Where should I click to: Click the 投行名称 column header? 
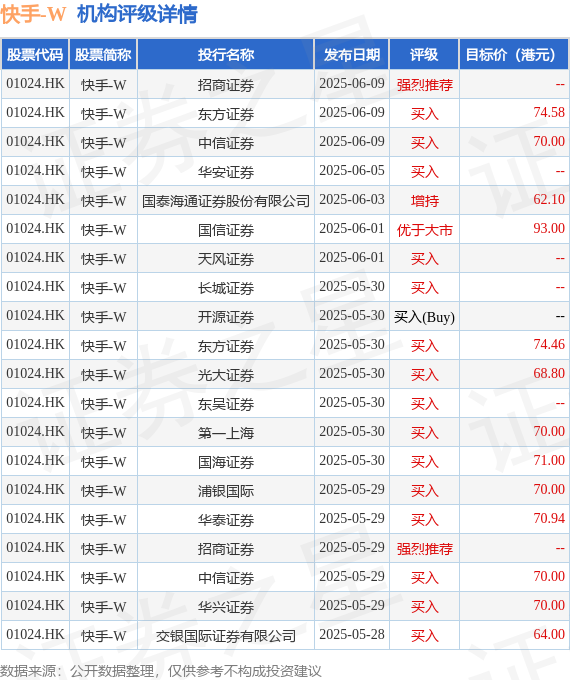tap(226, 55)
